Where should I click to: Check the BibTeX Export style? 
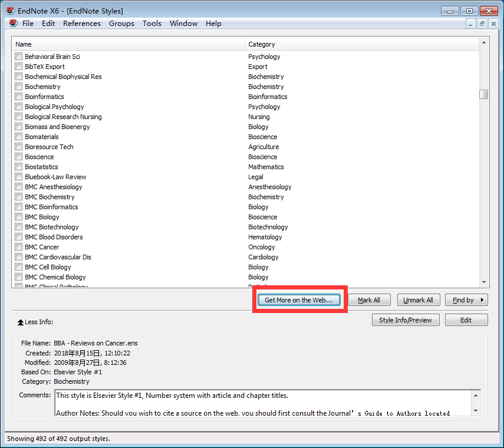[x=19, y=67]
